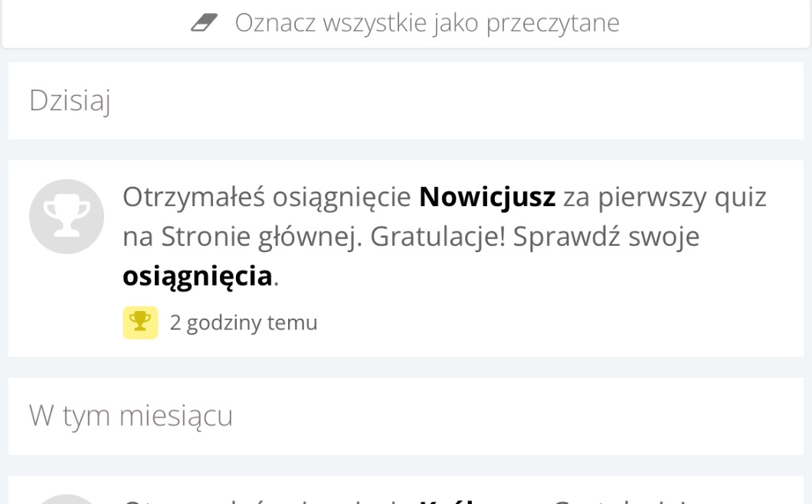
Task: Click 'za pierwszy quiz' phrase
Action: pyautogui.click(x=664, y=198)
